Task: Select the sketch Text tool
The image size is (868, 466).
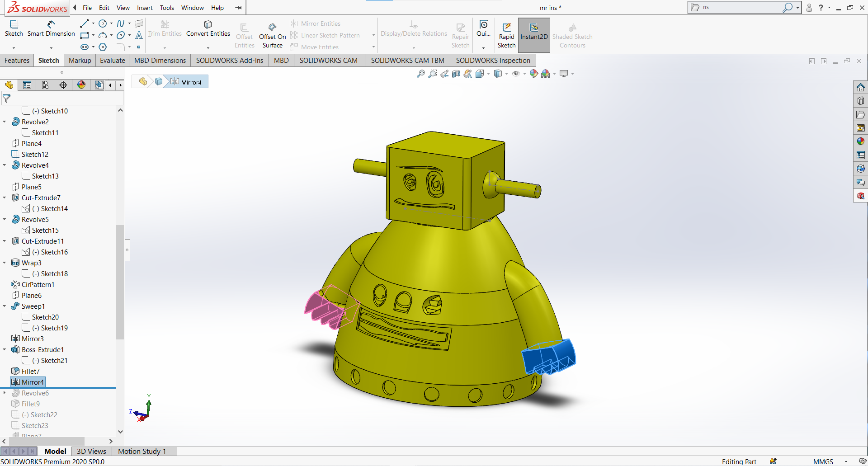Action: coord(139,35)
